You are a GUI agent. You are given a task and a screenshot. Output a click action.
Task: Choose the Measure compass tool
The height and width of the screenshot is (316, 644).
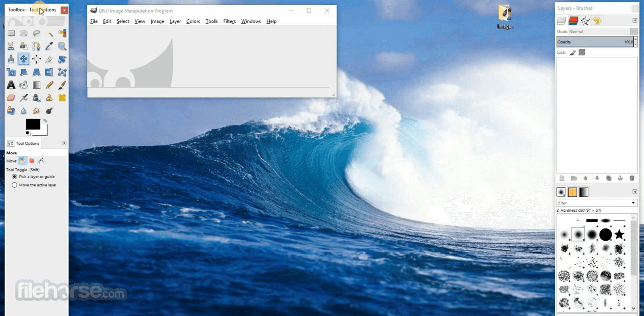11,59
